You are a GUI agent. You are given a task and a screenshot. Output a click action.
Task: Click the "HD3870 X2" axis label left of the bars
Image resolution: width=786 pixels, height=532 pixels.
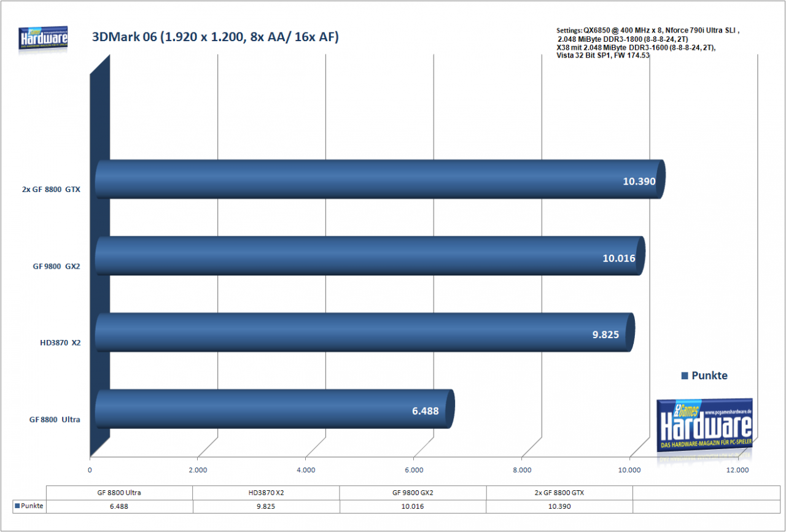(60, 343)
